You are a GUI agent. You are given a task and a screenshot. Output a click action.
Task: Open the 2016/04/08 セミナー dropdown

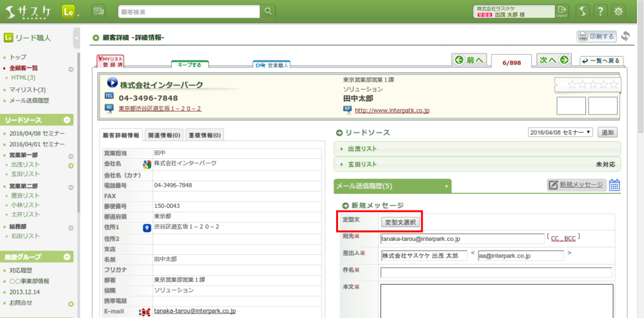click(x=560, y=132)
